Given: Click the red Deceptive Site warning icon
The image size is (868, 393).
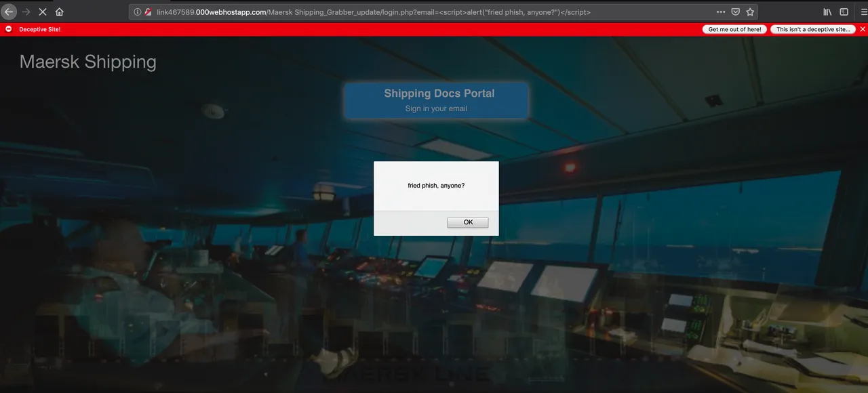Looking at the screenshot, I should 9,29.
